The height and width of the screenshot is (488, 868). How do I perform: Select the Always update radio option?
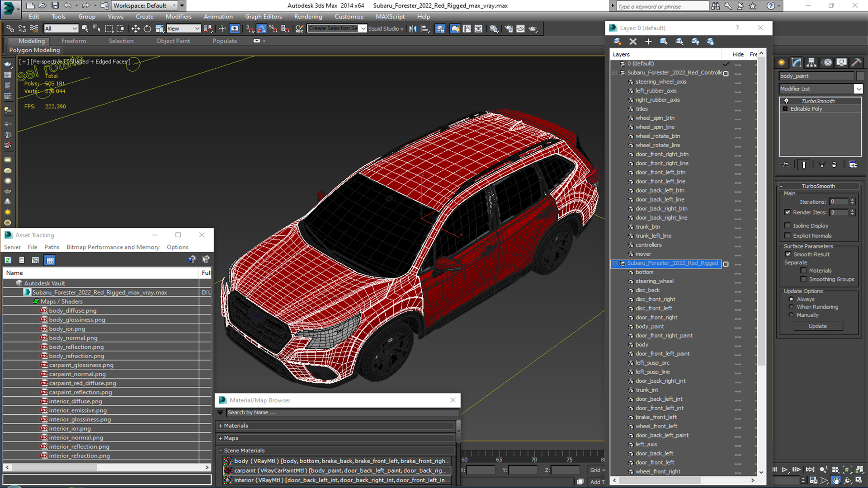[791, 299]
